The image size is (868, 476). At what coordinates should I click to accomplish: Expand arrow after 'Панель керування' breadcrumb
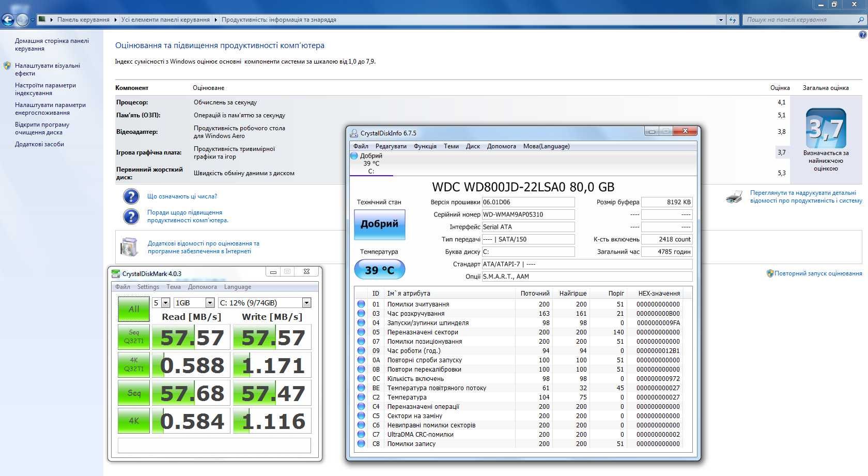coord(115,20)
